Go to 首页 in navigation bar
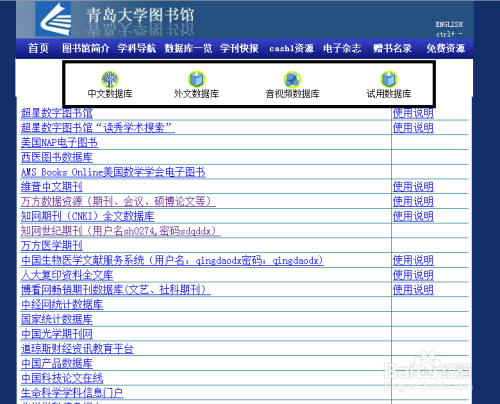Image resolution: width=500 pixels, height=404 pixels. point(38,48)
